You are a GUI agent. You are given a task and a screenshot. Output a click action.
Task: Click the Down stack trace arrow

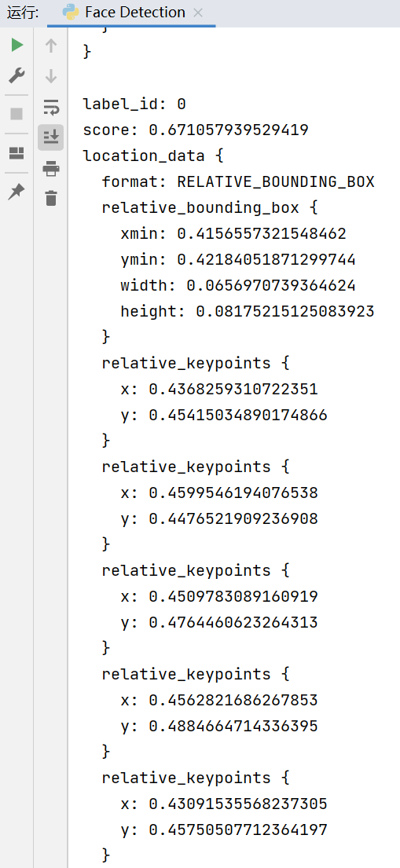pyautogui.click(x=51, y=76)
